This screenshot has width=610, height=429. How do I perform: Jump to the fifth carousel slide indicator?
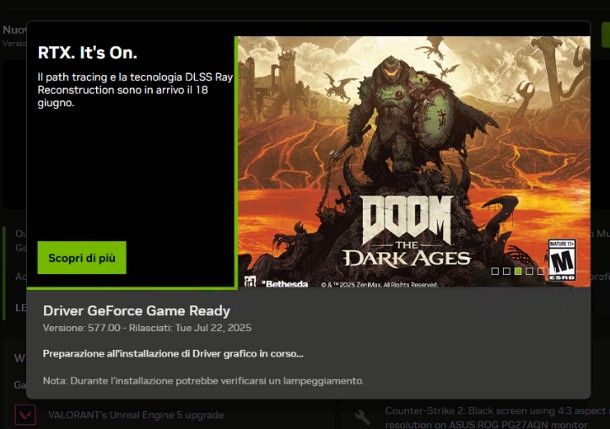[x=540, y=271]
